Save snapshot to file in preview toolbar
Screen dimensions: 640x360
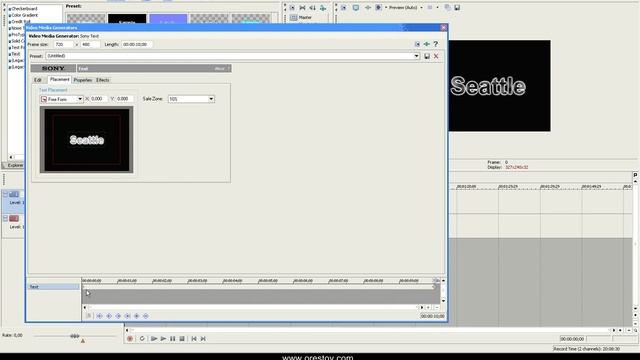point(457,8)
